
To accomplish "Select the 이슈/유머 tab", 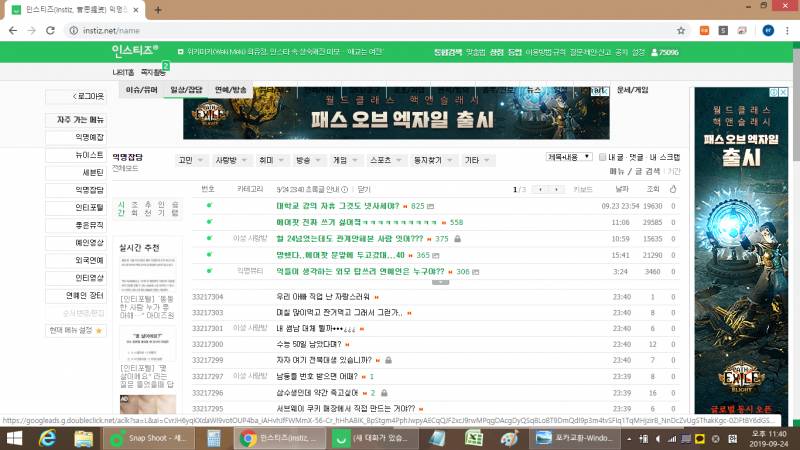I will (x=141, y=90).
